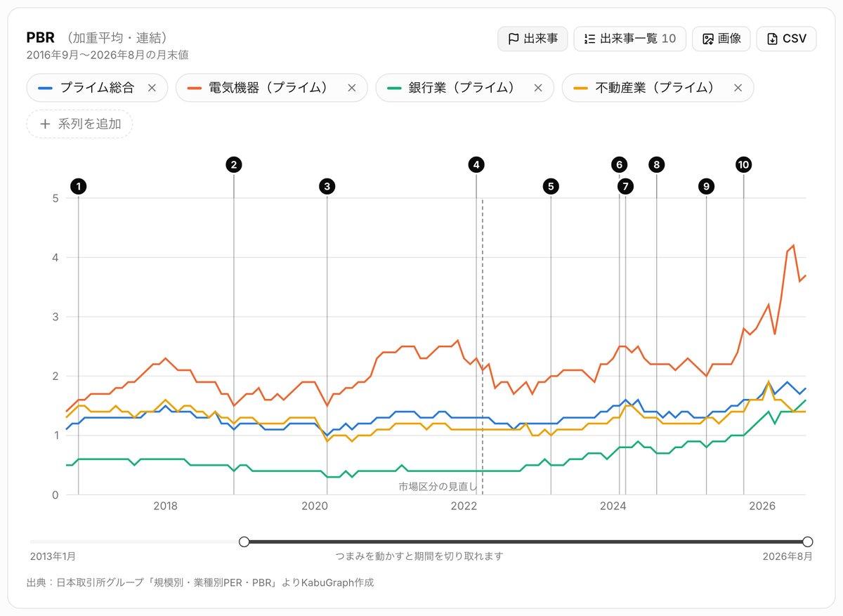Image resolution: width=843 pixels, height=616 pixels.
Task: Download data using CSV button
Action: coord(786,39)
